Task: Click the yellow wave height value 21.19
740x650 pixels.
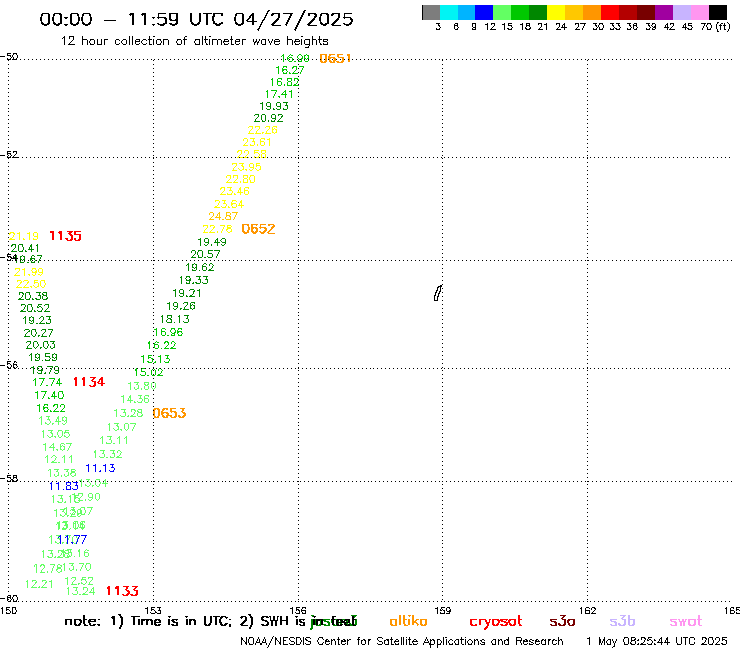Action: [x=24, y=236]
